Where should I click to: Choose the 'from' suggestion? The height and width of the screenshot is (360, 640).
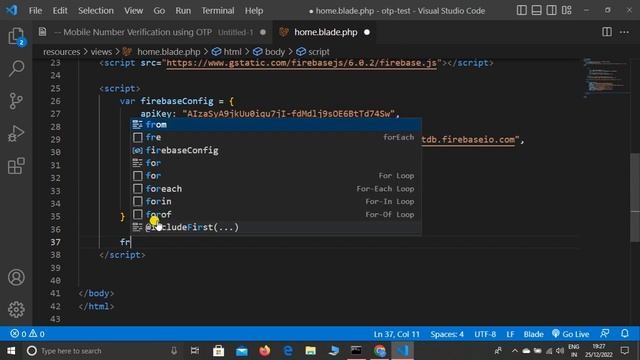point(276,124)
